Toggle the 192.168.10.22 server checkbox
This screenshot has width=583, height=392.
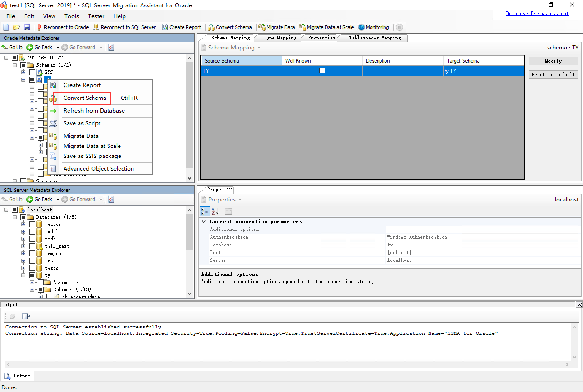[15, 58]
